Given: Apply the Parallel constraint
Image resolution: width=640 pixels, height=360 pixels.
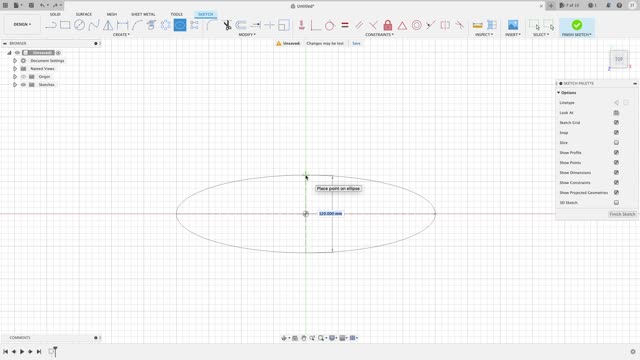Looking at the screenshot, I should (359, 25).
